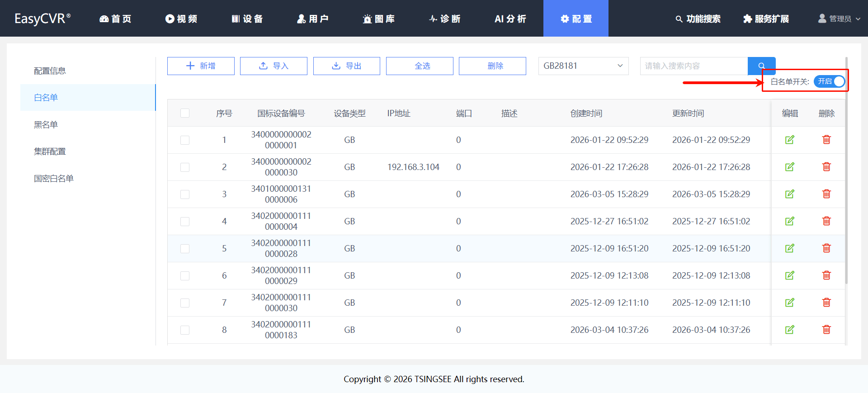Click the 新增 add button
The image size is (868, 393).
[x=201, y=66]
